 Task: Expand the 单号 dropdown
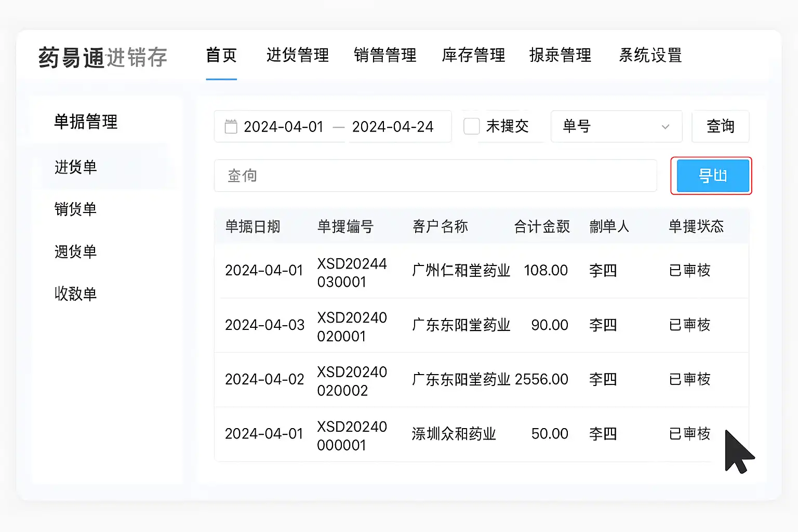[616, 126]
